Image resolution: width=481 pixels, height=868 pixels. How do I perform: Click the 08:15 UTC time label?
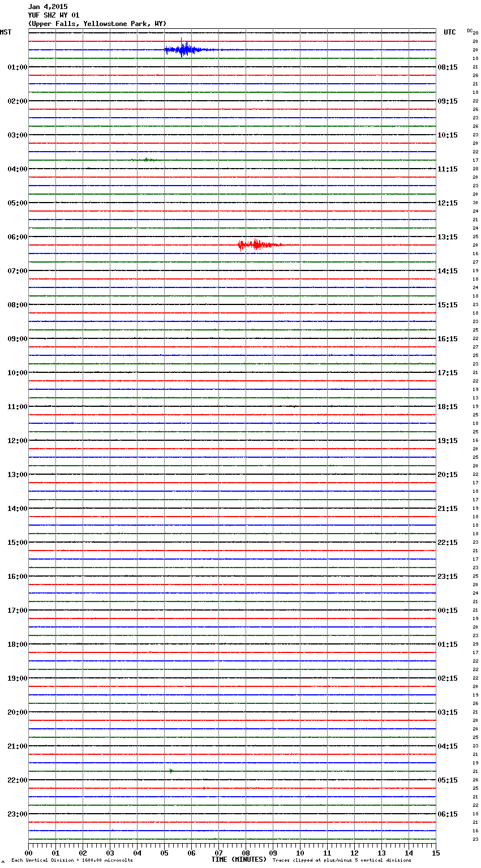point(448,67)
